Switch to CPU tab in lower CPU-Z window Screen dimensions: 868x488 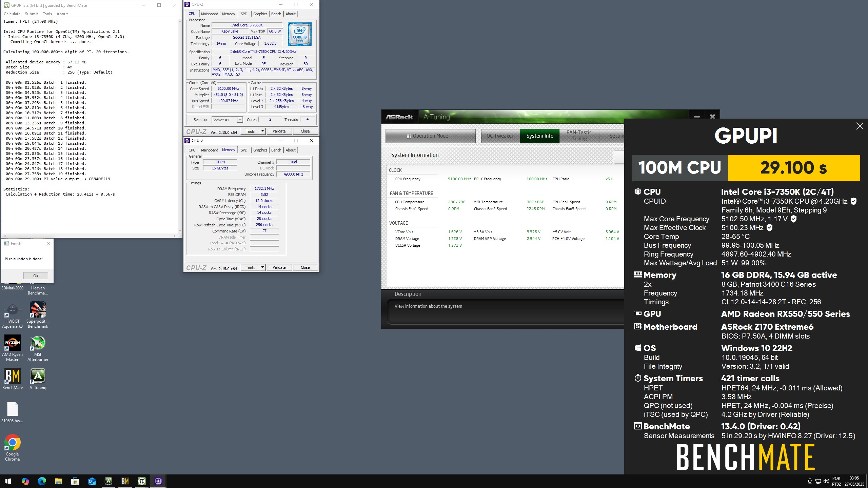(192, 150)
